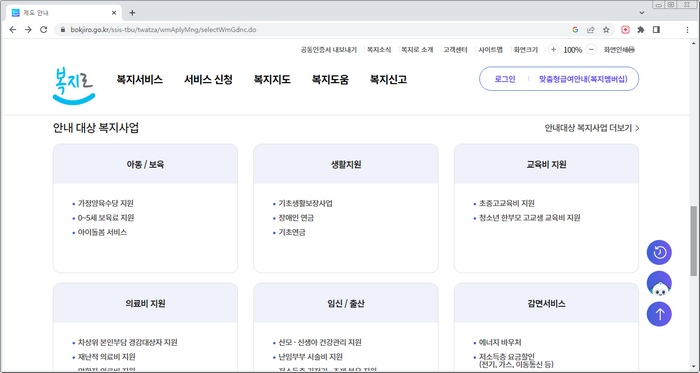Screen dimensions: 700x373
Task: Click the 복지소식 link
Action: click(379, 50)
